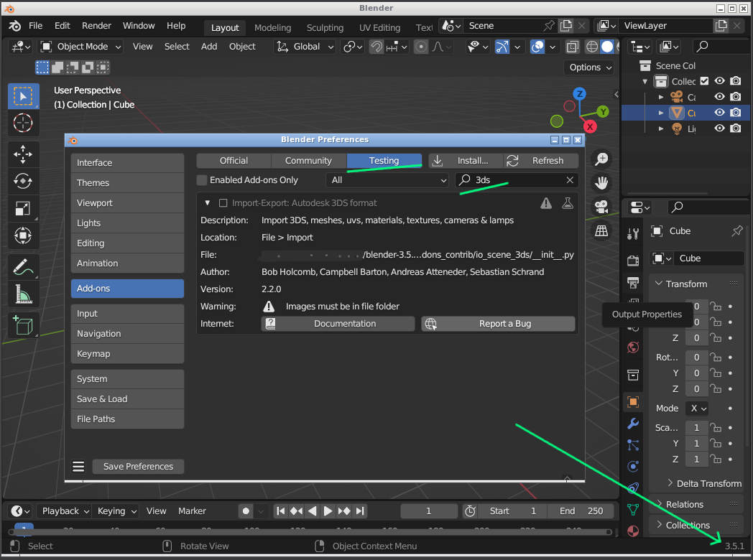753x560 pixels.
Task: Enable the 'Enabled Add-ons Only' checkbox
Action: [202, 180]
